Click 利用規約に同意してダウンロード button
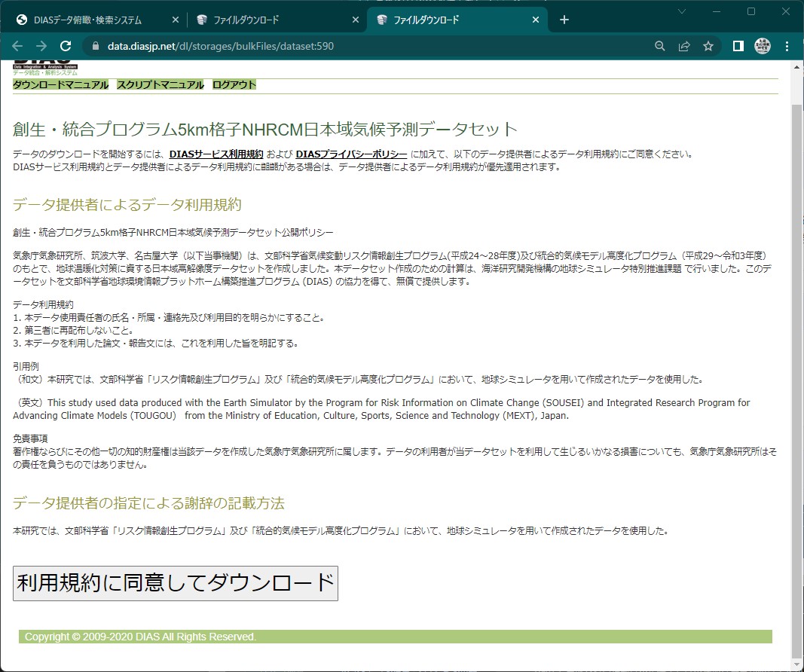The image size is (804, 672). tap(176, 583)
